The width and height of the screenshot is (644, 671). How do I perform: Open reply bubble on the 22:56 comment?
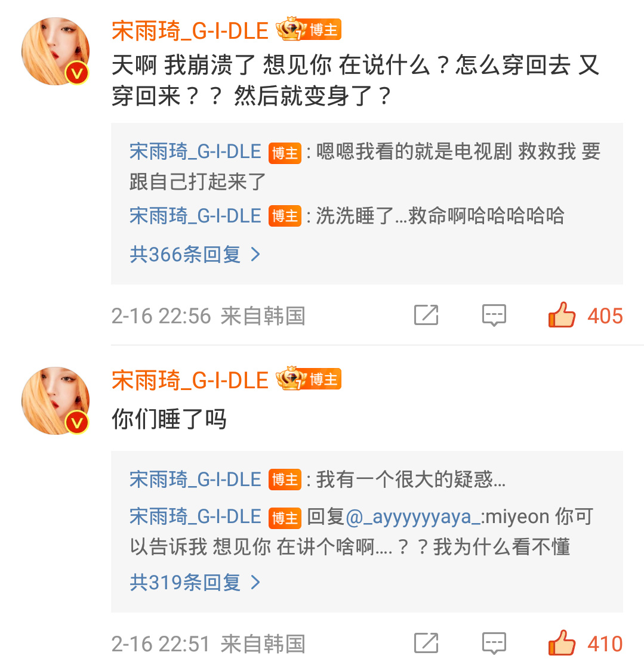coord(494,316)
